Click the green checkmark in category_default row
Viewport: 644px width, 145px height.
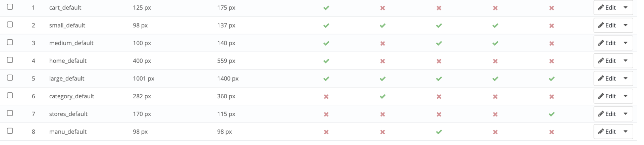coord(382,96)
